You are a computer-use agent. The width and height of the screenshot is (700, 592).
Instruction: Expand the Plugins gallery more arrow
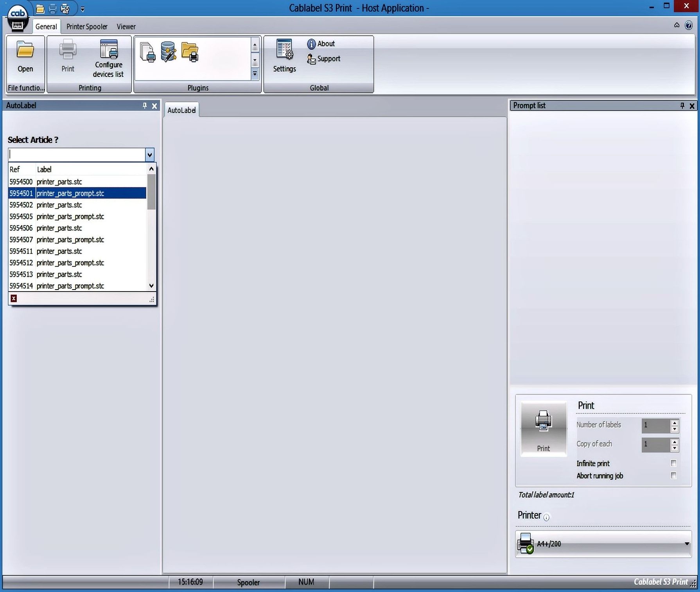255,73
